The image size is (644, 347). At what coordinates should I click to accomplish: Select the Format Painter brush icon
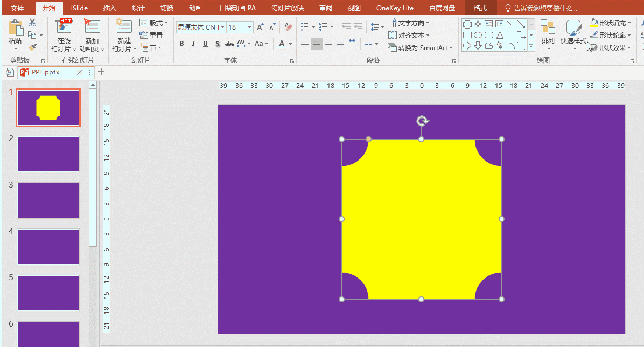32,47
